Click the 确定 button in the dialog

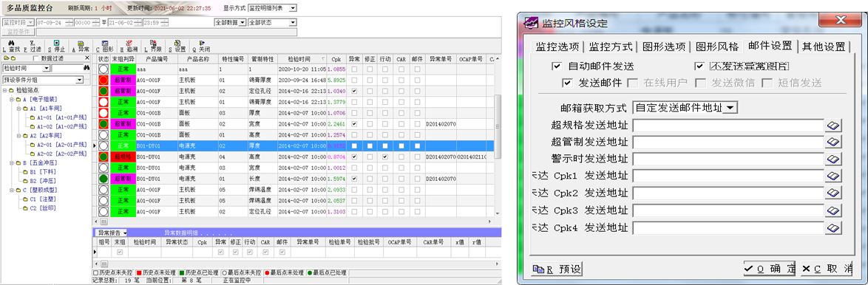coord(770,269)
